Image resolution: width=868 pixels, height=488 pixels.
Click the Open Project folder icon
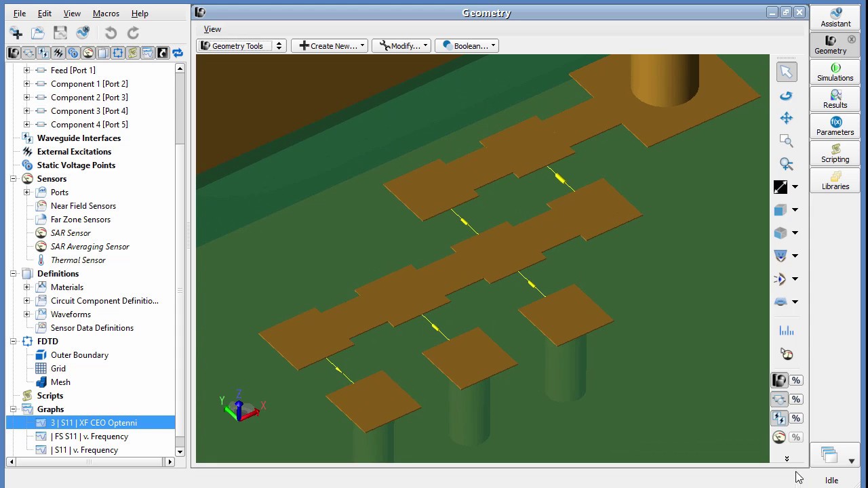point(38,33)
